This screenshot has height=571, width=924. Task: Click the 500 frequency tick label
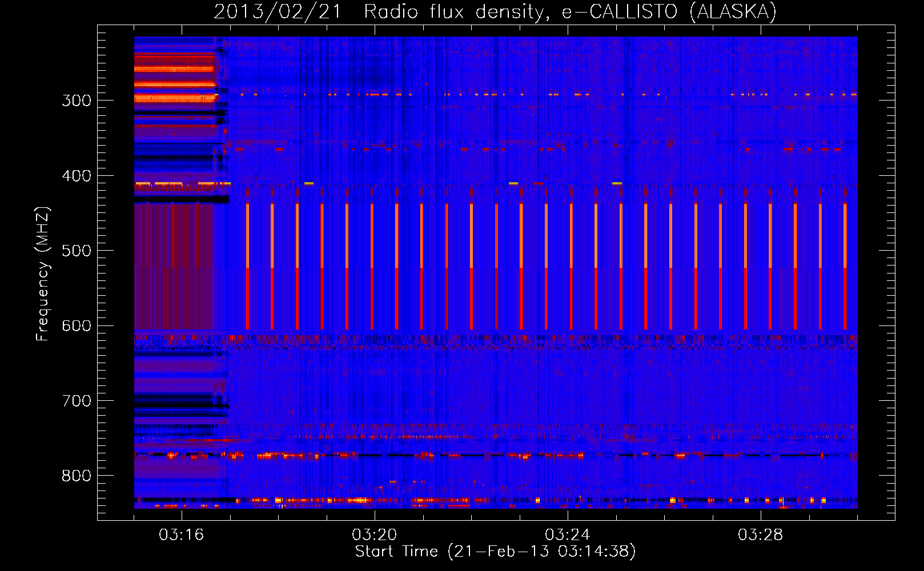(77, 251)
